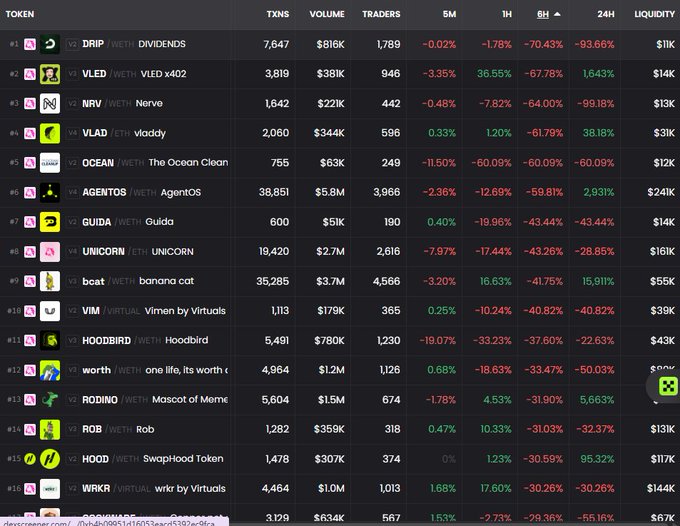680x526 pixels.
Task: Click the green dice floating button
Action: 668,386
